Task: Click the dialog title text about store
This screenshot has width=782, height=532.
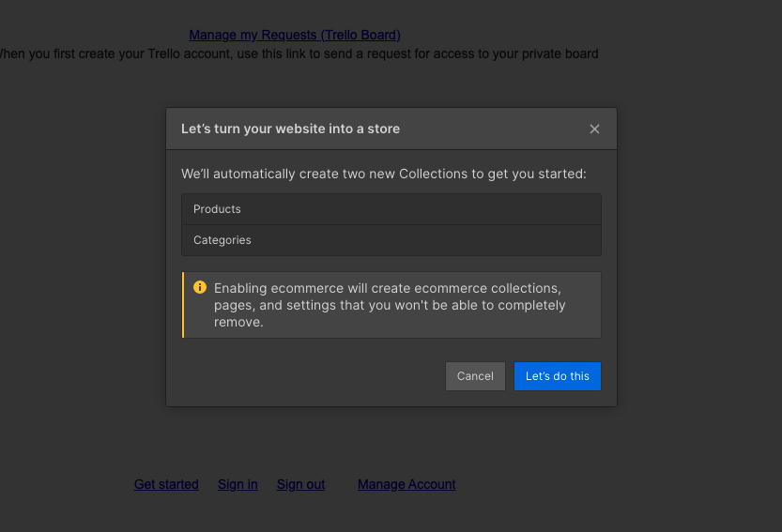Action: 290,129
